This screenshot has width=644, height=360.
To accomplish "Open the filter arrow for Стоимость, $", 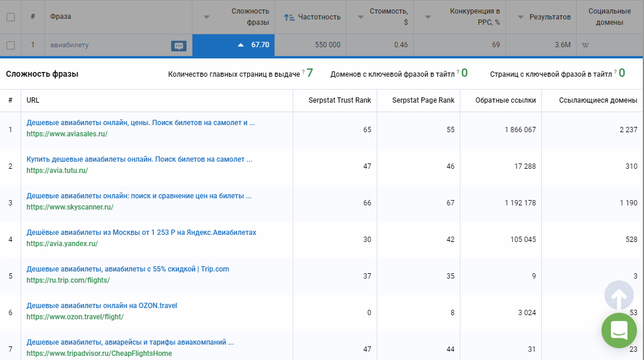I will [361, 17].
